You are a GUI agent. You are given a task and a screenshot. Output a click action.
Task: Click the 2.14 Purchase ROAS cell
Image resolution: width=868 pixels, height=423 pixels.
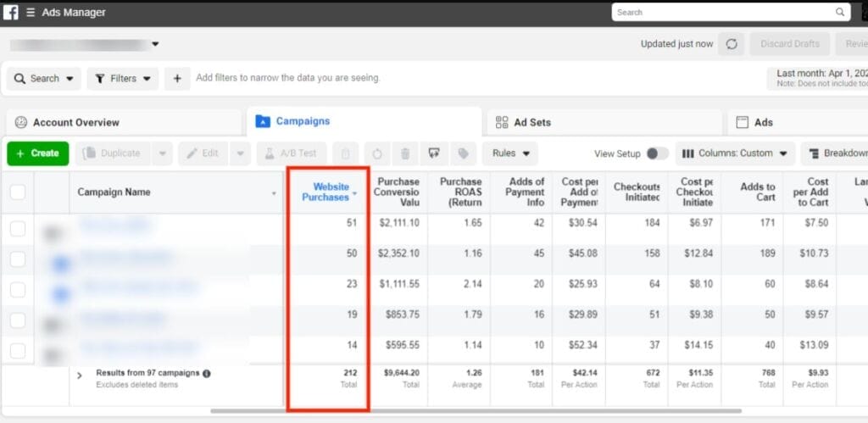(473, 284)
